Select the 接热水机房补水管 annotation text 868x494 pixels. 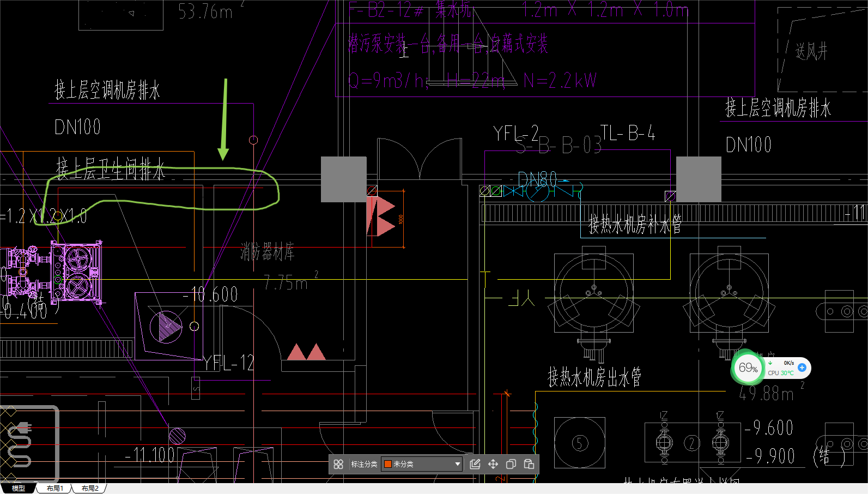(x=635, y=224)
